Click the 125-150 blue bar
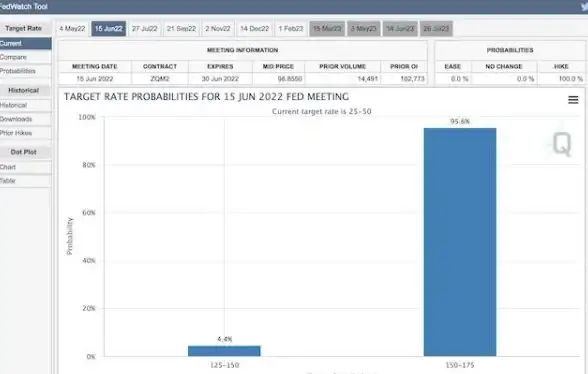The height and width of the screenshot is (374, 588). (224, 351)
